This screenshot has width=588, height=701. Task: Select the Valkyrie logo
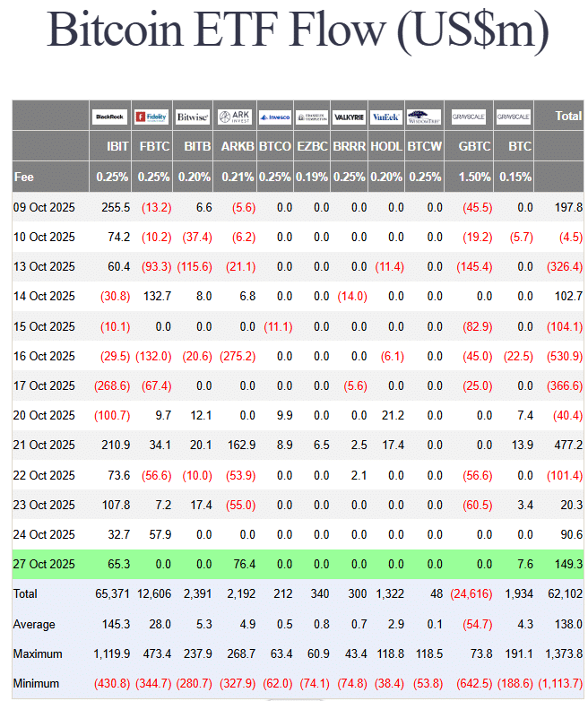pyautogui.click(x=349, y=117)
